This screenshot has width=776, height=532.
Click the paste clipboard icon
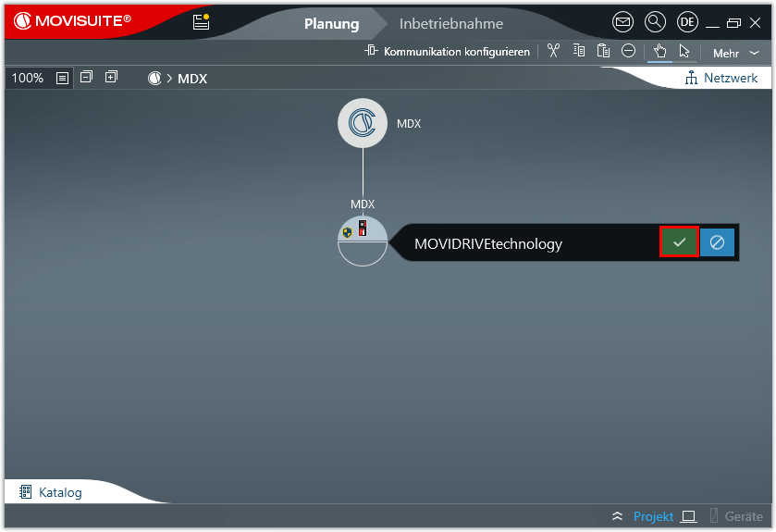603,51
